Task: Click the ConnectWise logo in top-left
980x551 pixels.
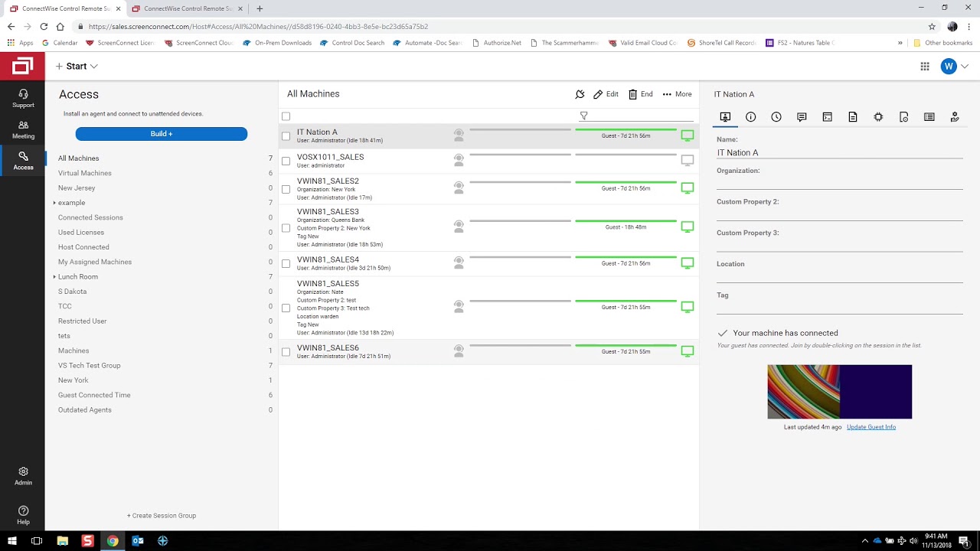Action: 22,67
